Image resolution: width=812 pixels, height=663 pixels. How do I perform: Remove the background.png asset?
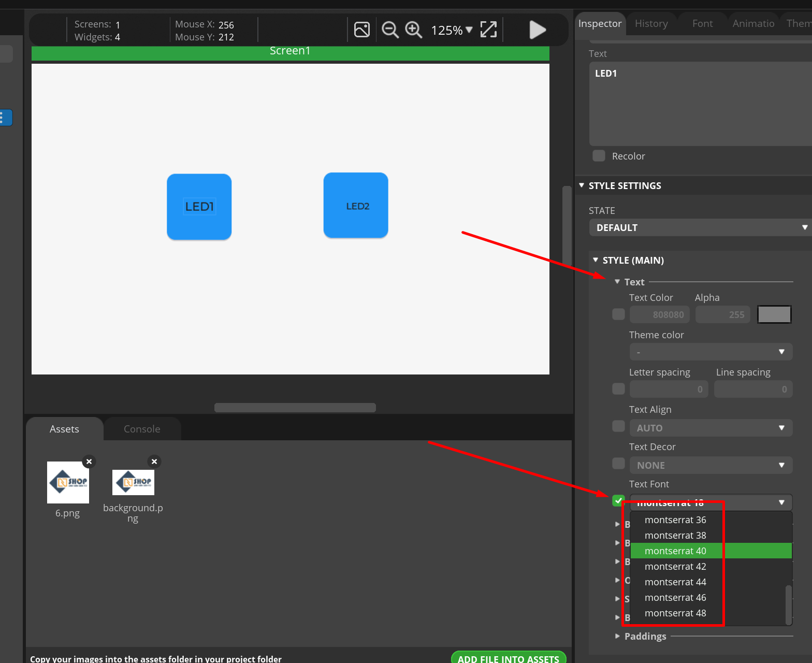coord(154,461)
